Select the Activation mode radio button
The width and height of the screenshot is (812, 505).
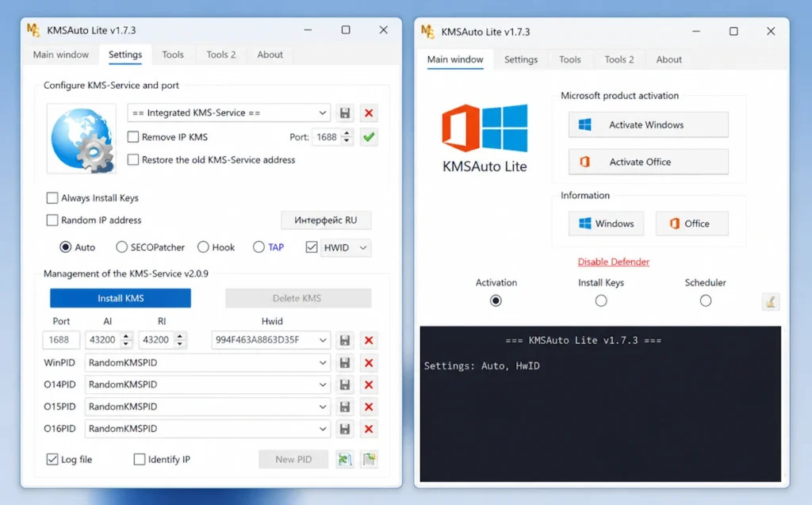click(x=496, y=301)
